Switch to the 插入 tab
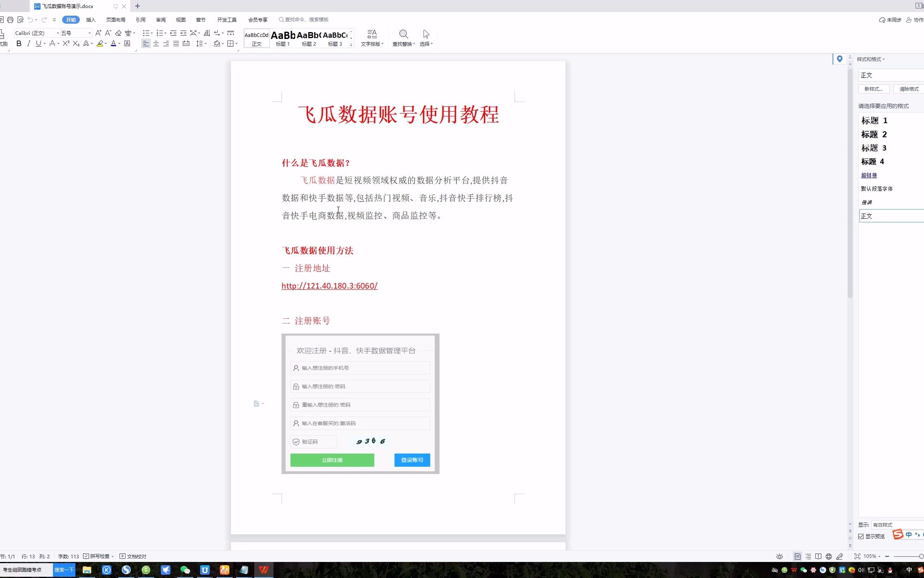This screenshot has height=578, width=924. [91, 20]
